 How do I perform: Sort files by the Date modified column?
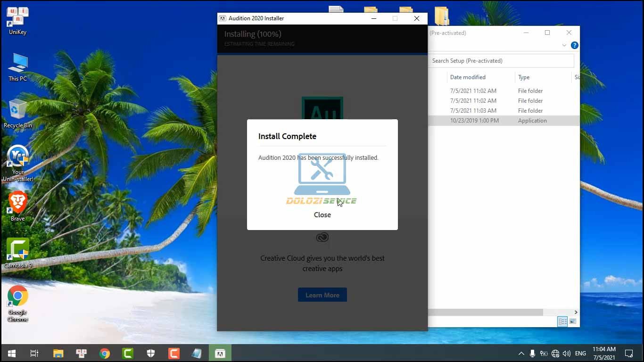[468, 77]
